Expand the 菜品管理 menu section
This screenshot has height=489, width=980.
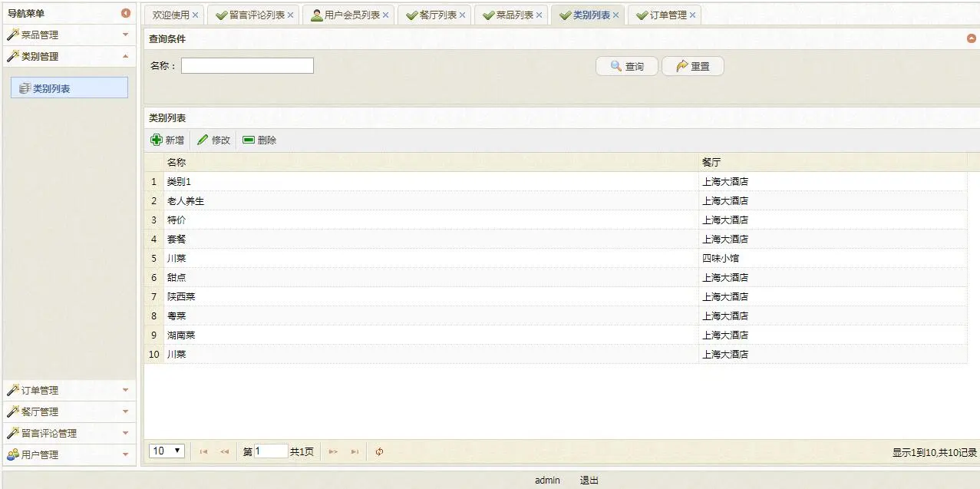point(126,35)
